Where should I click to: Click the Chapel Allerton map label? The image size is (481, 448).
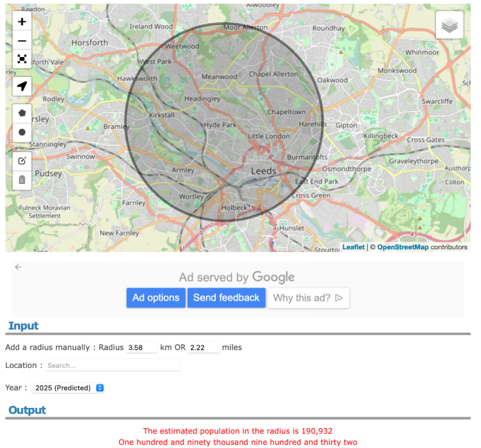click(273, 74)
